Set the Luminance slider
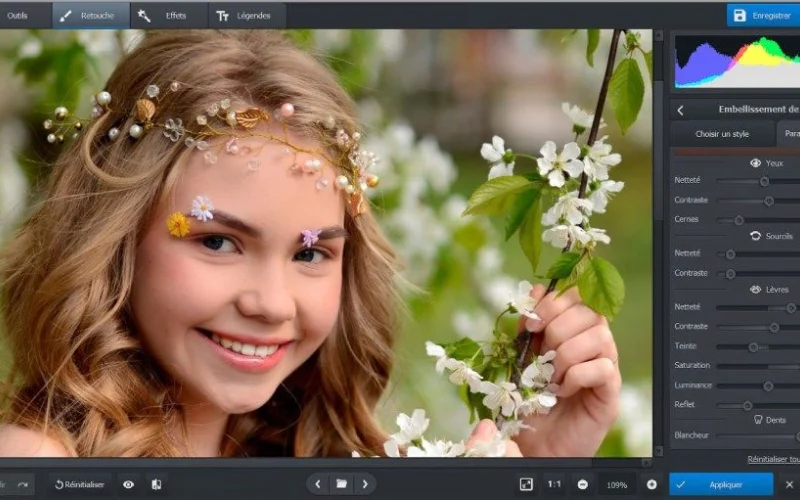The image size is (800, 500). click(x=768, y=386)
